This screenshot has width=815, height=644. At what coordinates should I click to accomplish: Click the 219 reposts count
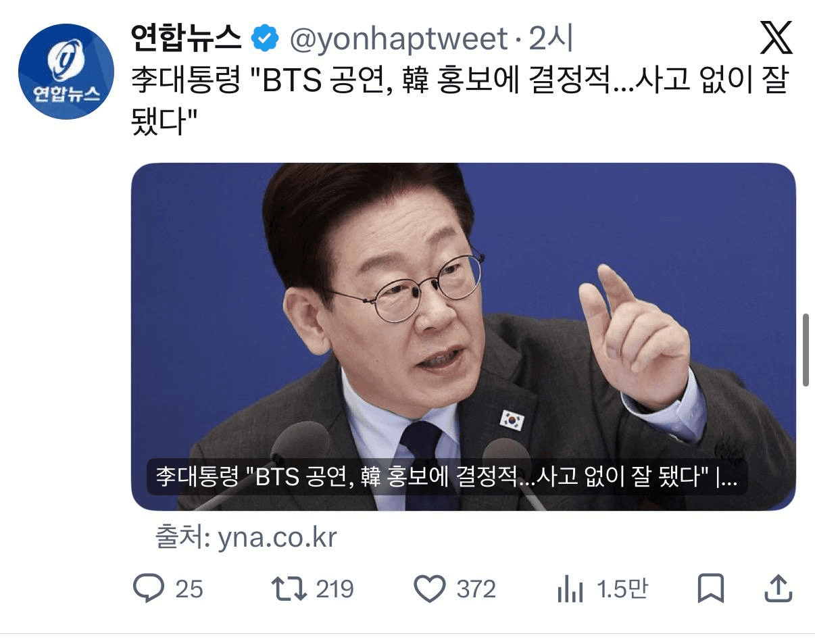coord(335,589)
